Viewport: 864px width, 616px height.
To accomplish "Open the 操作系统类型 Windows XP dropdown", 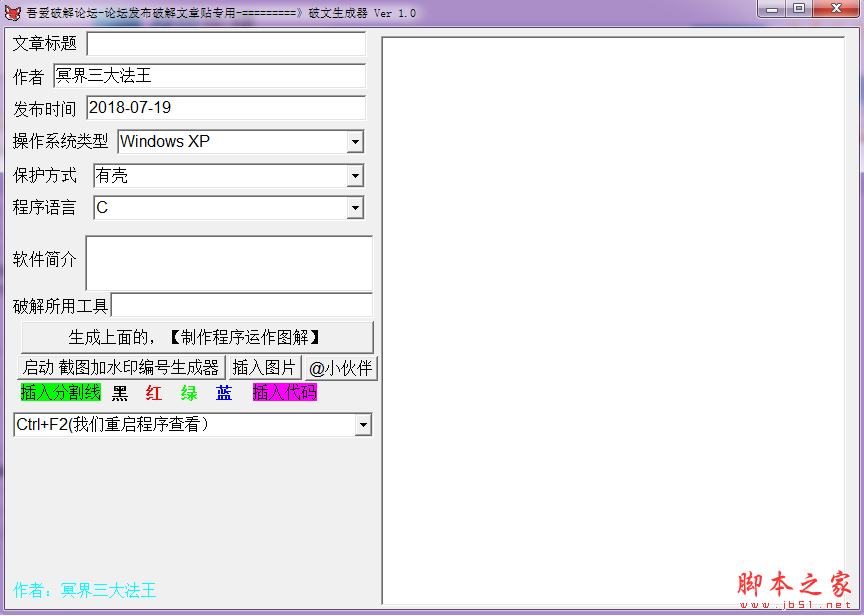I will [356, 142].
